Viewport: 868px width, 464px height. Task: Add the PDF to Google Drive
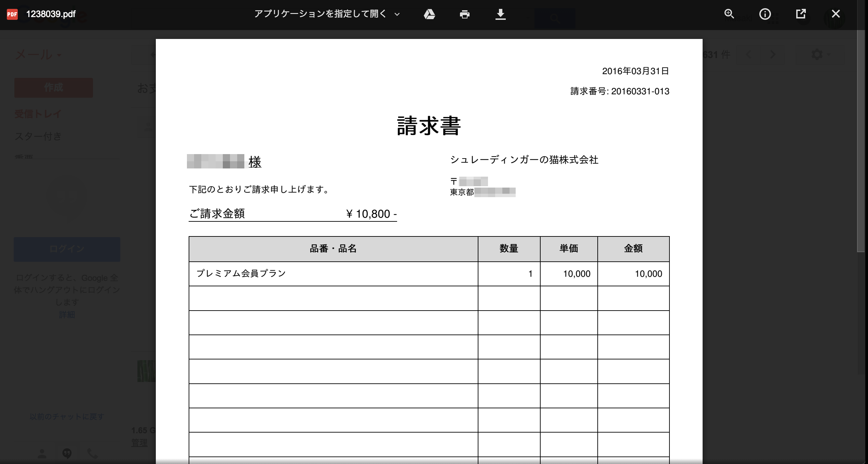coord(430,14)
